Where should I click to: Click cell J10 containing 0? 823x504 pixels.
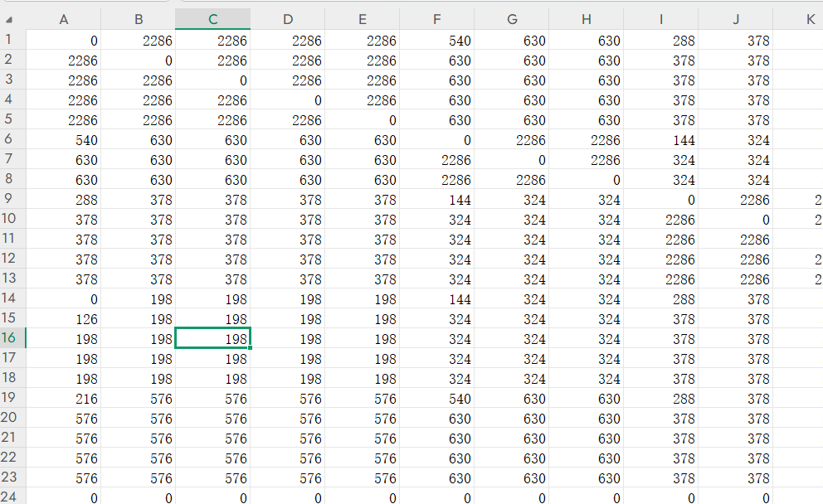click(x=735, y=220)
